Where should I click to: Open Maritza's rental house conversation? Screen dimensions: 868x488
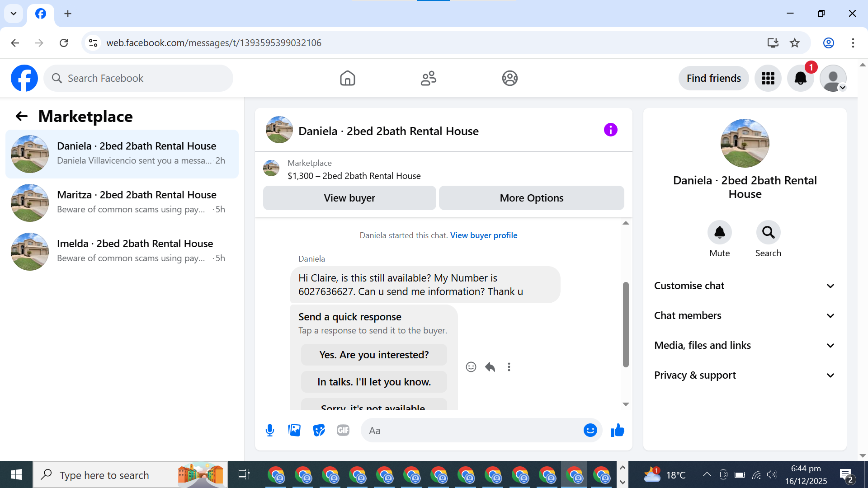point(122,203)
